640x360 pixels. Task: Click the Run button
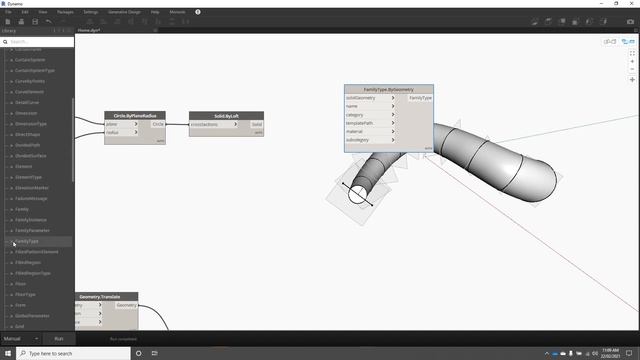tap(59, 339)
